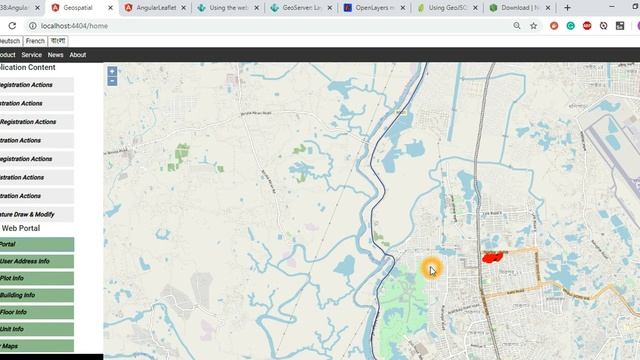Viewport: 640px width, 360px height.
Task: Open Plot Info
Action: pyautogui.click(x=37, y=278)
